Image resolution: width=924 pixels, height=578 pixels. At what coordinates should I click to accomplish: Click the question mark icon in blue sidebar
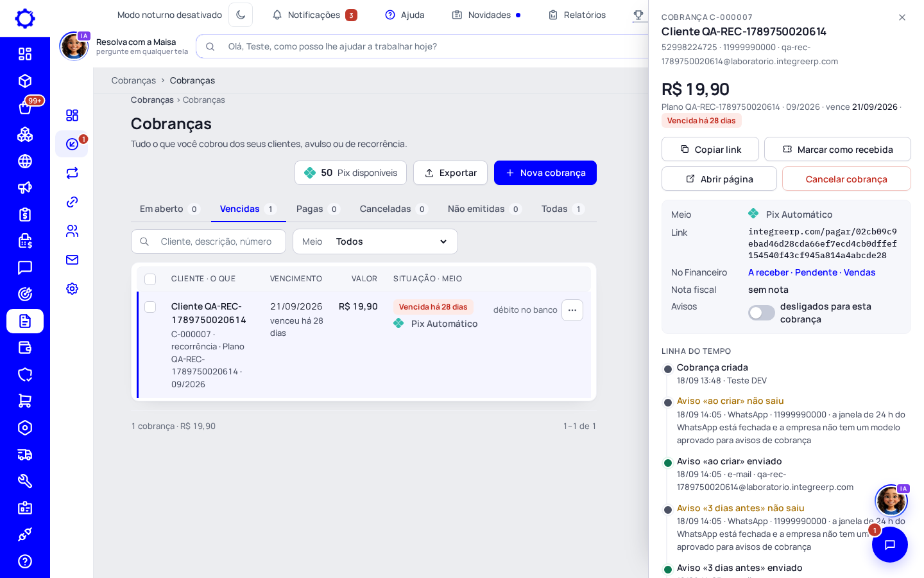(x=25, y=561)
